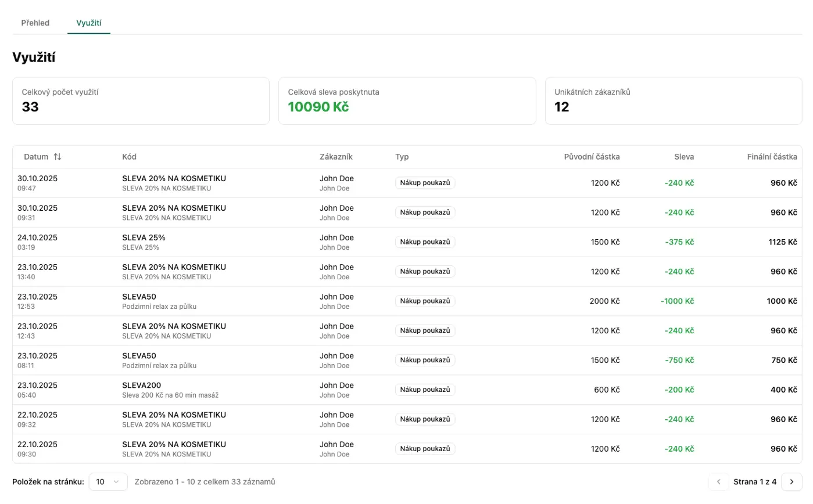Click the previous page left chevron

click(x=718, y=482)
